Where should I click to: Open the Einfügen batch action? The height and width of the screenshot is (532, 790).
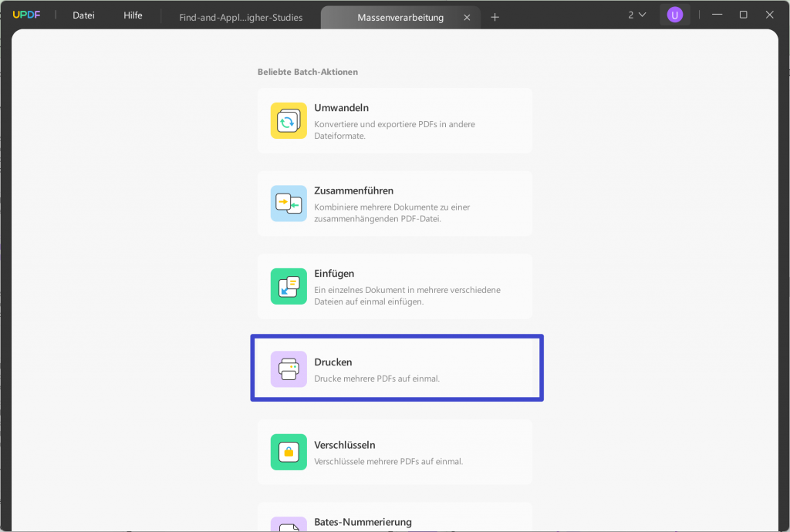(395, 286)
